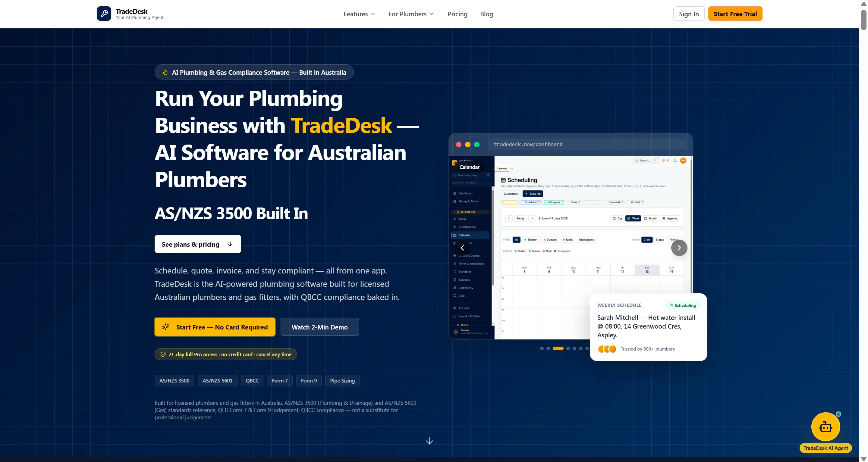The image size is (868, 462).
Task: Click the Search box in preview header
Action: point(645,161)
